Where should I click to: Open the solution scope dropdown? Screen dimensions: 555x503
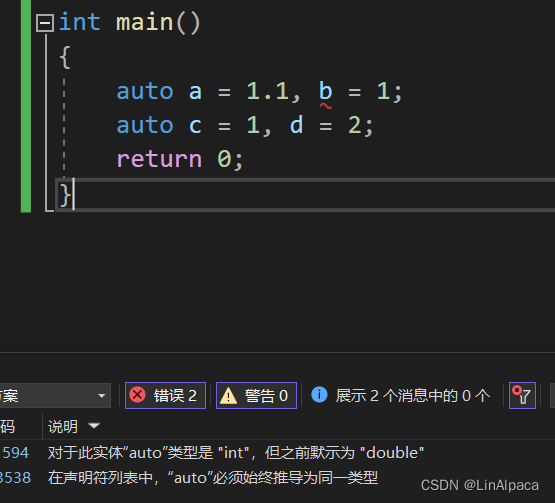(102, 395)
